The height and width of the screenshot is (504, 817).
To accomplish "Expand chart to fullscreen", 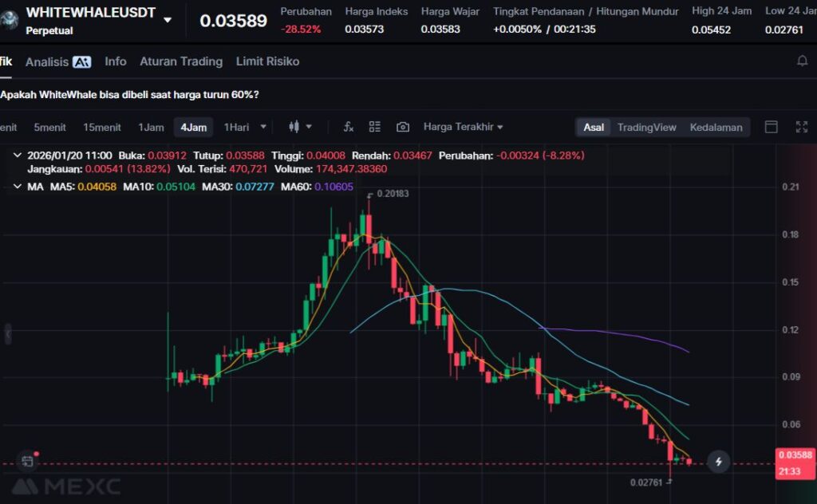I will click(802, 127).
